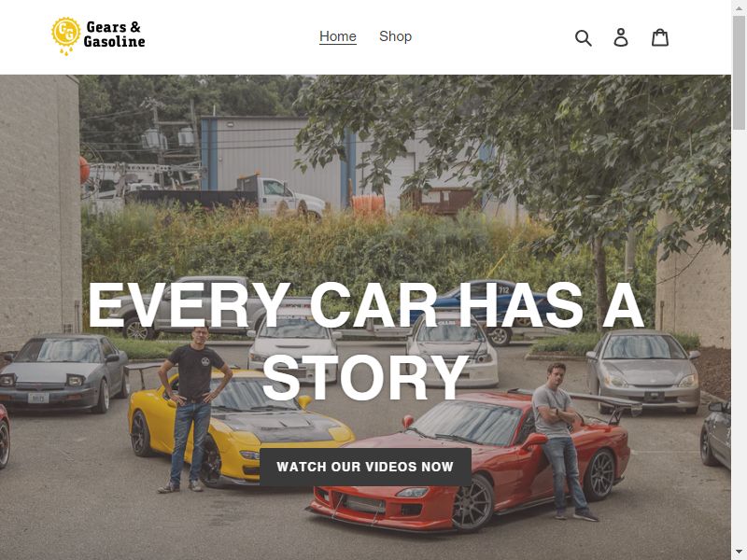Click the Gears & Gasoline gear logo

pos(65,35)
